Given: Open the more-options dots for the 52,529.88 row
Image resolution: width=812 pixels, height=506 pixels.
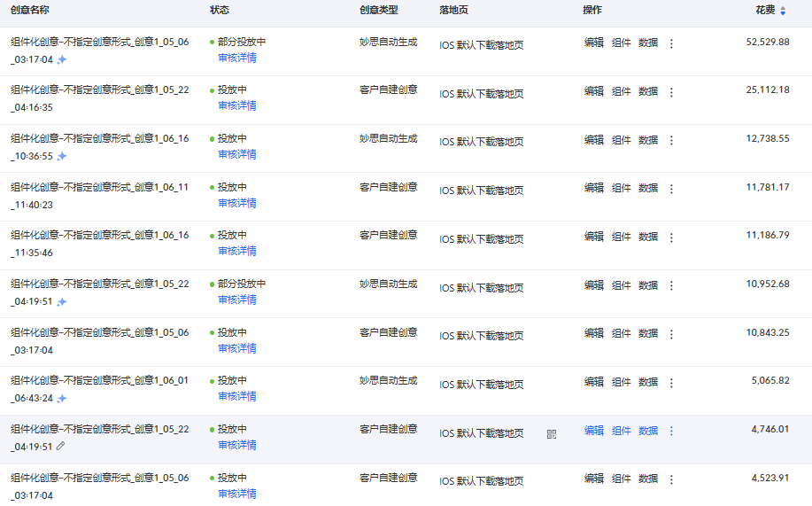Looking at the screenshot, I should coord(671,43).
